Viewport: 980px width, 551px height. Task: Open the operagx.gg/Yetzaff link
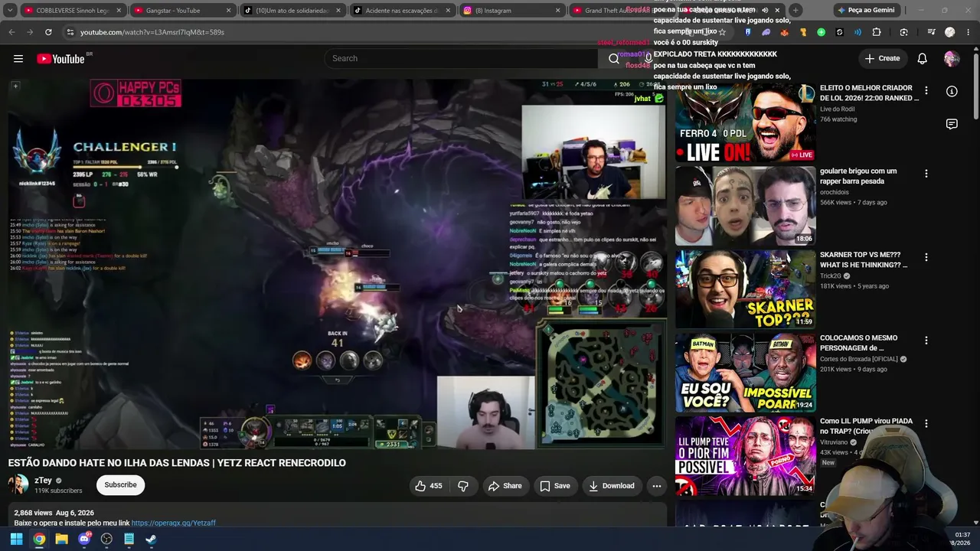pyautogui.click(x=174, y=523)
